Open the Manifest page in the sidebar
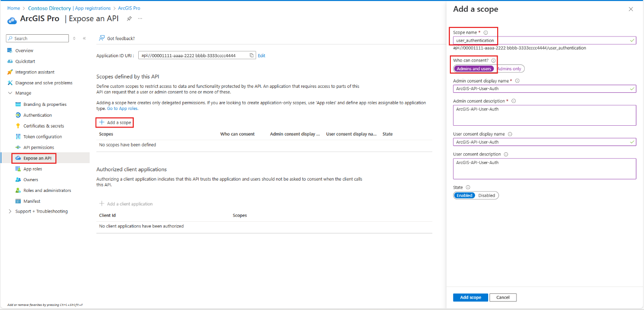644x310 pixels. point(32,201)
